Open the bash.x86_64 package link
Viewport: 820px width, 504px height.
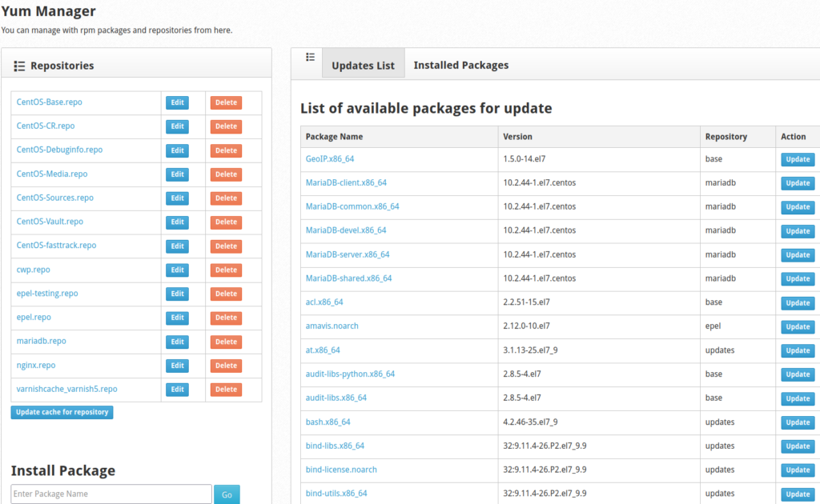point(328,422)
